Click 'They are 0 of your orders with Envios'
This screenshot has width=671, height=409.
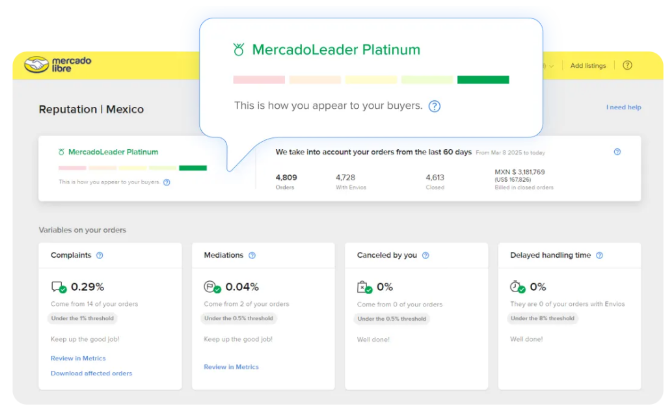pos(567,304)
